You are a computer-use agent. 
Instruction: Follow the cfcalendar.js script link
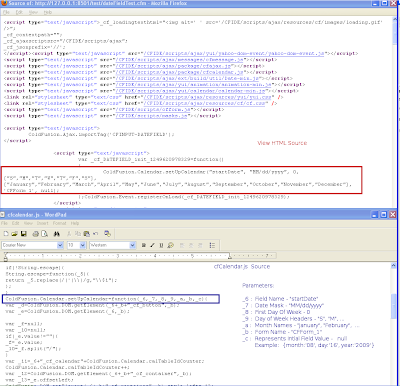pyautogui.click(x=180, y=72)
